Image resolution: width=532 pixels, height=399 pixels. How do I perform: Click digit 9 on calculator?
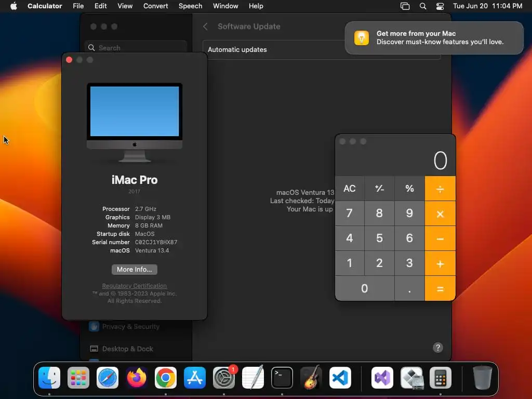coord(409,214)
